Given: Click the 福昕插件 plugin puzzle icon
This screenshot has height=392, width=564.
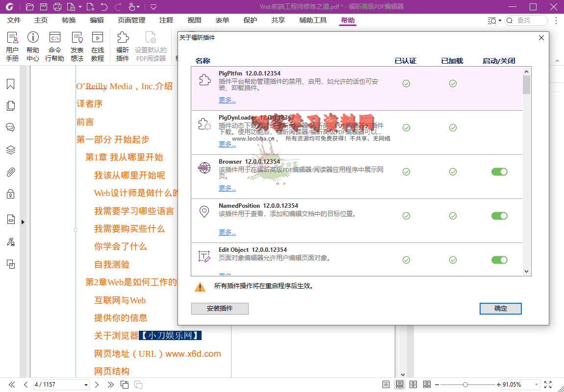Looking at the screenshot, I should (x=123, y=47).
